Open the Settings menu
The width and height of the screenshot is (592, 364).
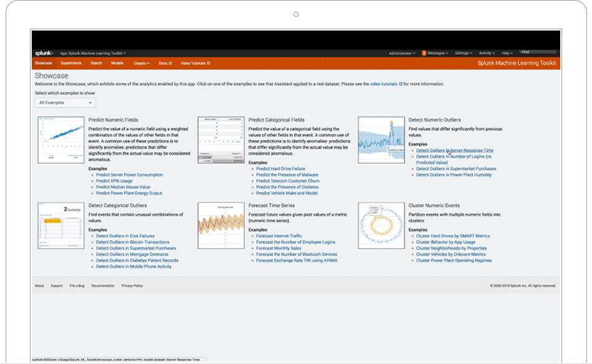[464, 53]
